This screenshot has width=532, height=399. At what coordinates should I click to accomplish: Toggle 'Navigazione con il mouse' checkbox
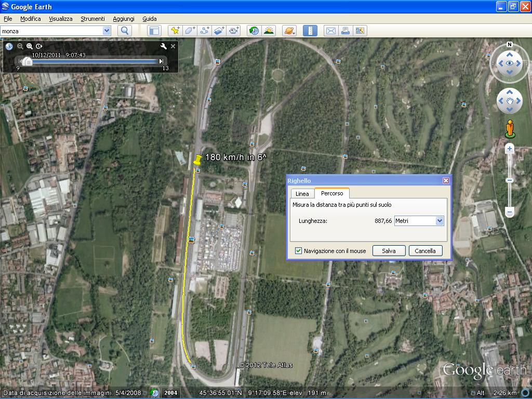[x=298, y=251]
